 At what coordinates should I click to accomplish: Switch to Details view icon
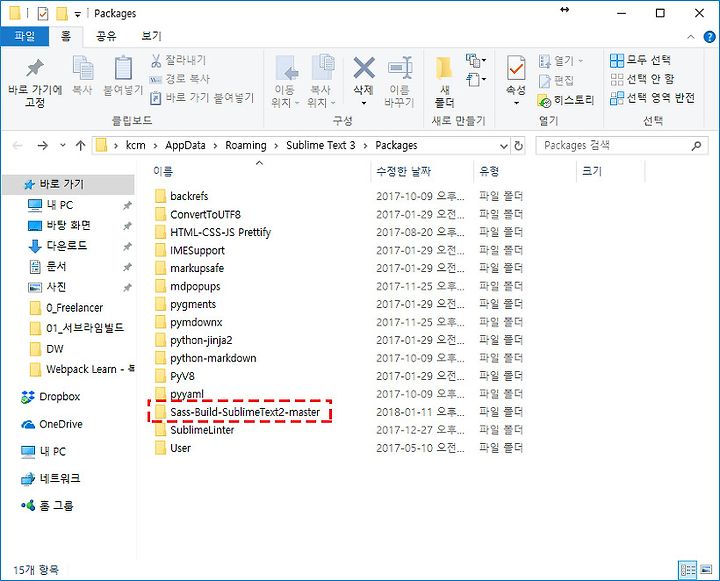688,570
